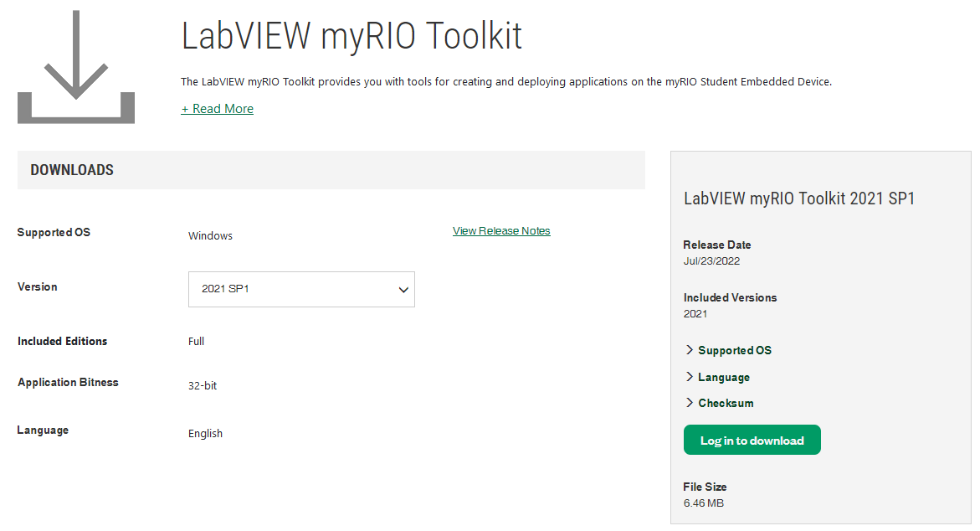Expand description via + Read More
980x531 pixels.
pos(217,109)
